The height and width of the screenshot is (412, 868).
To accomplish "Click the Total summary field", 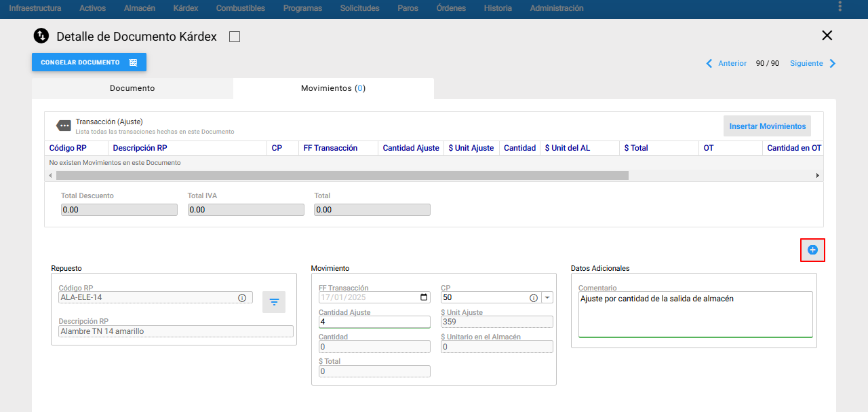I will click(372, 210).
